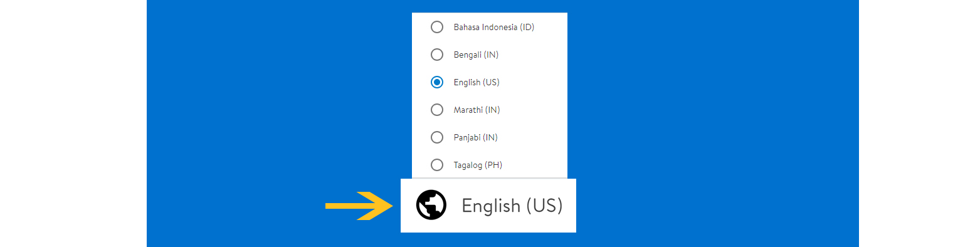980x247 pixels.
Task: Select the Bahasa Indonesia (ID) radio button
Action: (x=437, y=27)
